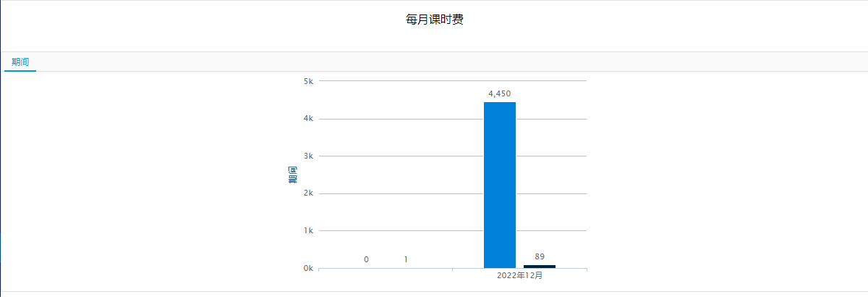The image size is (868, 297).
Task: Click the 0k y-axis label
Action: coord(308,268)
